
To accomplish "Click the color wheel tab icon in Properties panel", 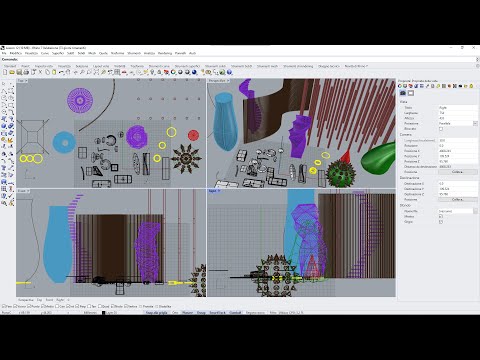I will click(x=400, y=86).
